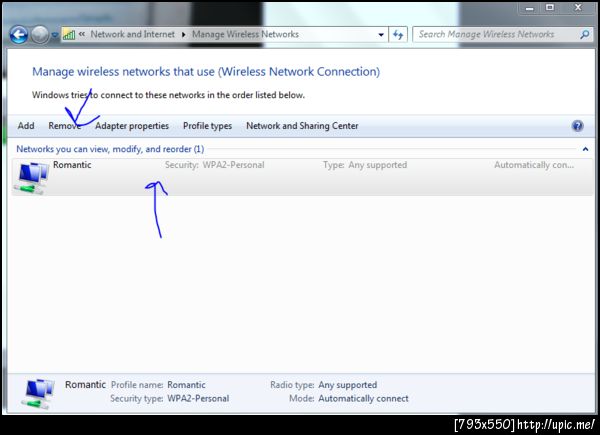This screenshot has height=435, width=600.
Task: Click the network signal icon in address bar
Action: [x=69, y=35]
